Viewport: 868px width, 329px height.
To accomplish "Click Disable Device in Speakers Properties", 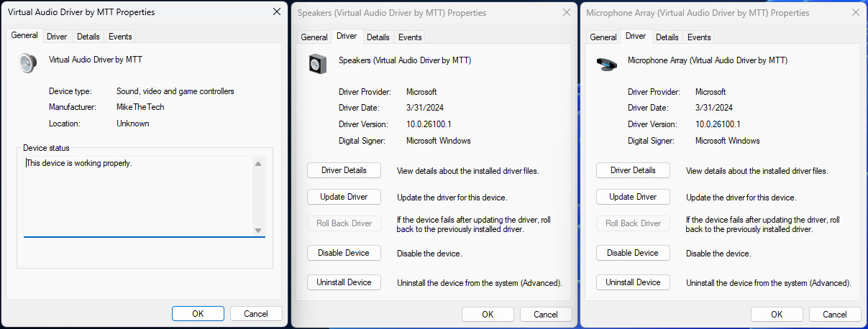I will [344, 253].
